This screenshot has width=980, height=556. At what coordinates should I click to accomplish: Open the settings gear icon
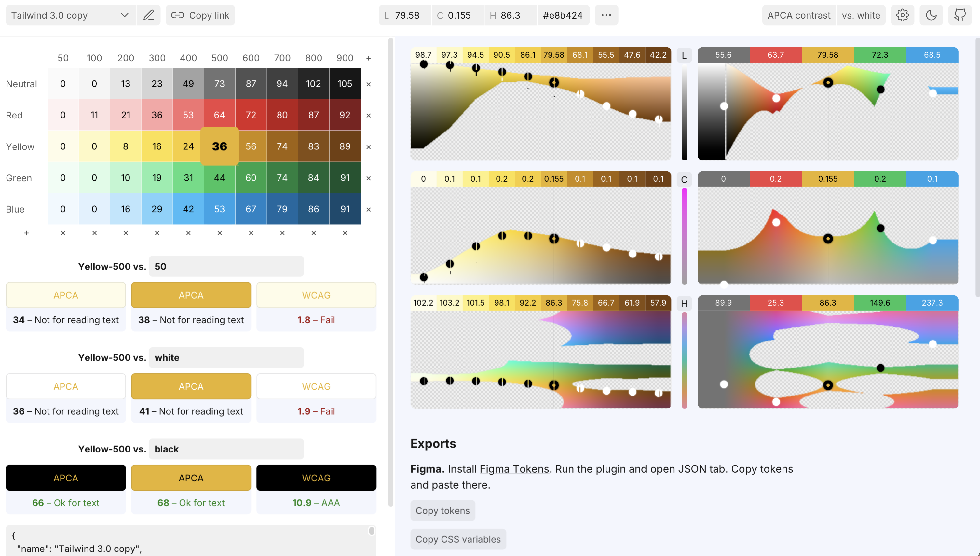(x=902, y=15)
